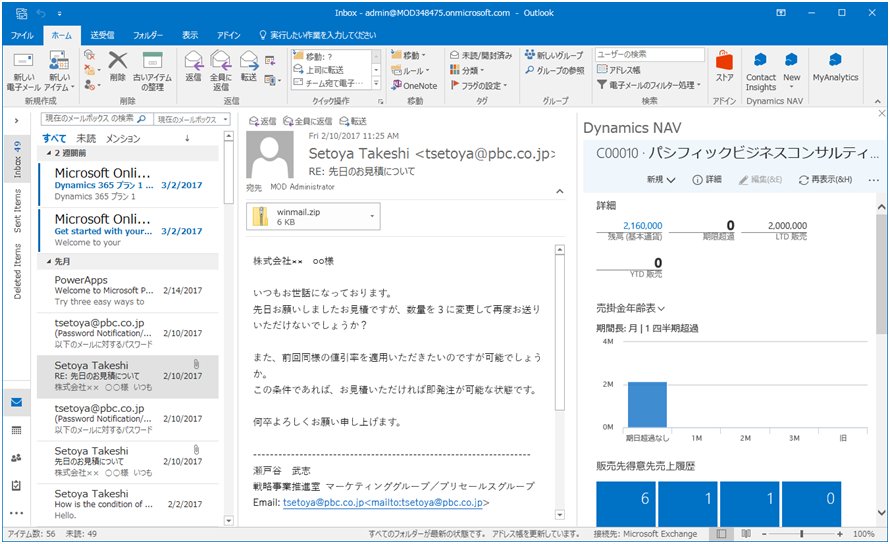Viewport: 890px width, 544px height.
Task: Click 返信 in the reading pane
Action: click(263, 121)
